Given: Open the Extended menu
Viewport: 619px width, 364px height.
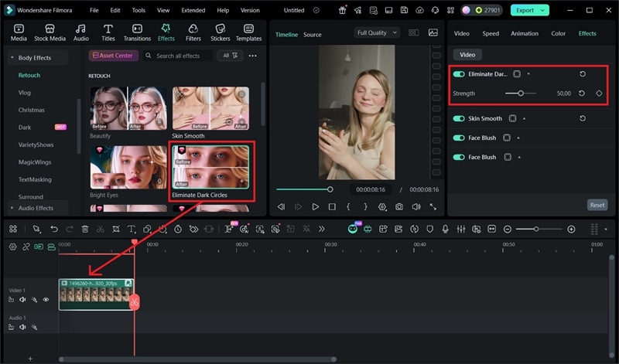Looking at the screenshot, I should (193, 11).
